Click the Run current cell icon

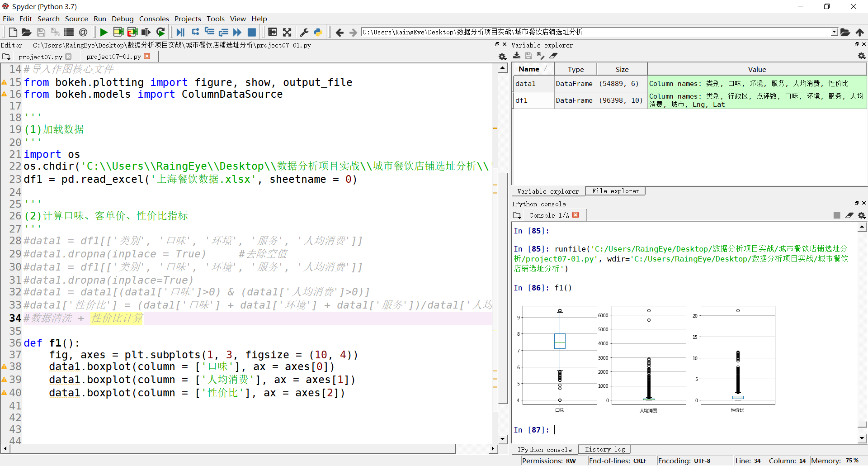pos(118,32)
